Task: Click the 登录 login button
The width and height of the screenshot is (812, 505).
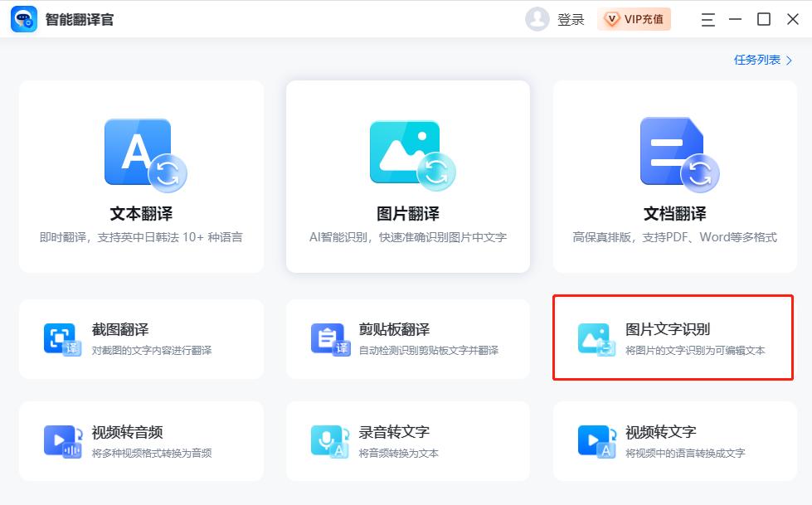Action: tap(574, 19)
